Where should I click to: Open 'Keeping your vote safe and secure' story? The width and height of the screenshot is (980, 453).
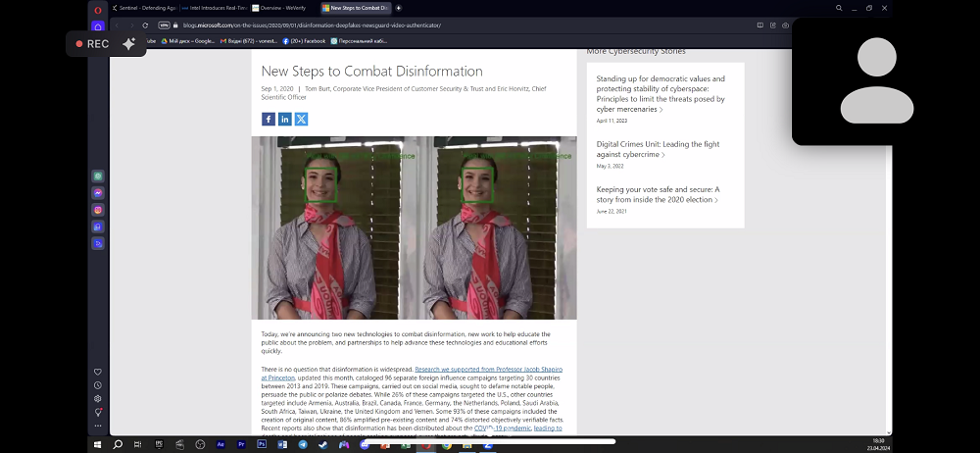click(658, 194)
